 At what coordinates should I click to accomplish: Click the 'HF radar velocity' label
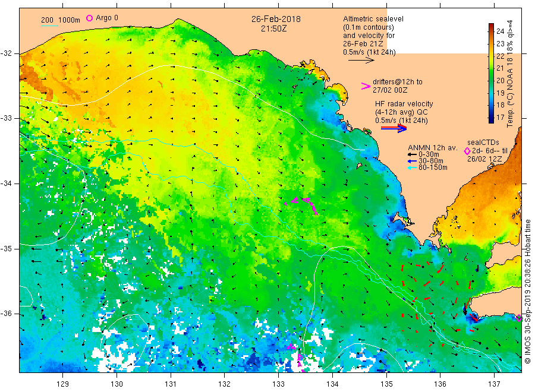(x=404, y=103)
